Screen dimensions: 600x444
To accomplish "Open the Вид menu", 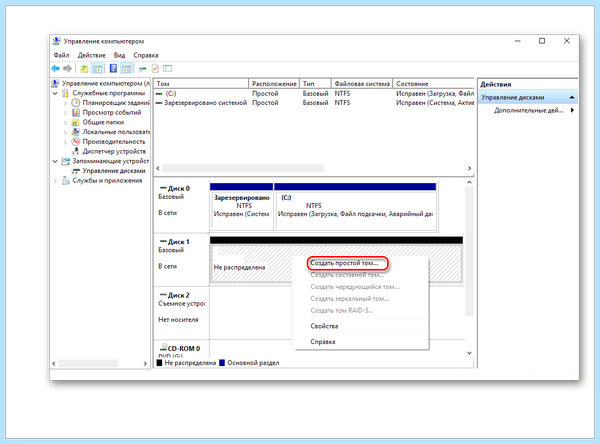I will click(x=119, y=55).
